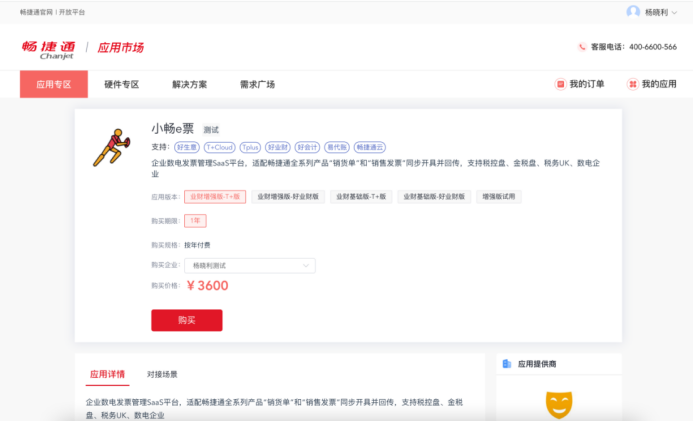The height and width of the screenshot is (422, 693).
Task: Click the 好会计 support tag
Action: [307, 147]
